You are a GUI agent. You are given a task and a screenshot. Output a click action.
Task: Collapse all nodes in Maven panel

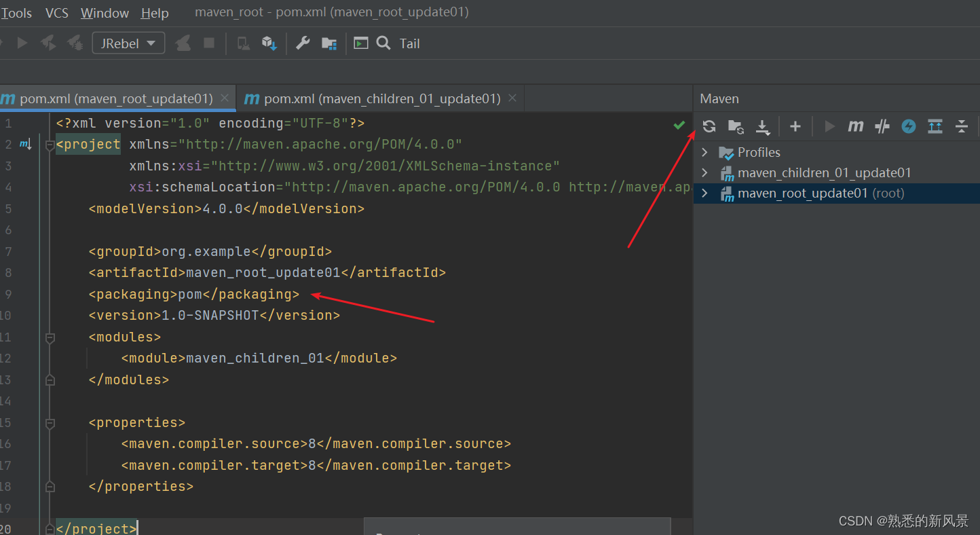(962, 126)
